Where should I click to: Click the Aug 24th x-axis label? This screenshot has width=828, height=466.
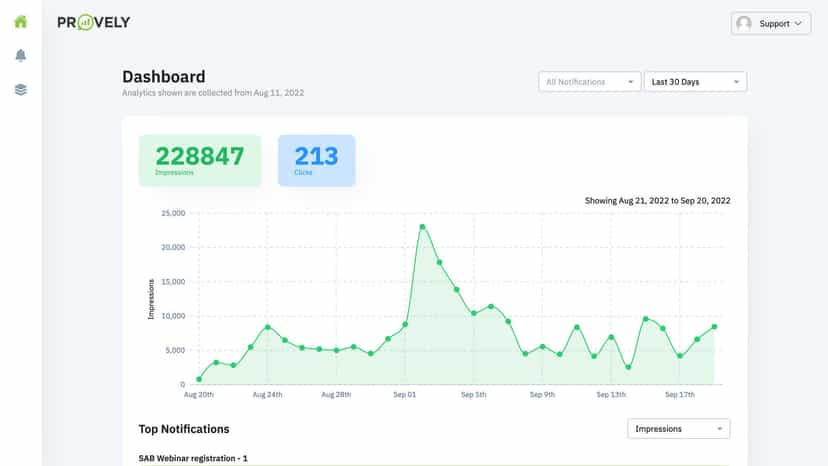pos(267,395)
